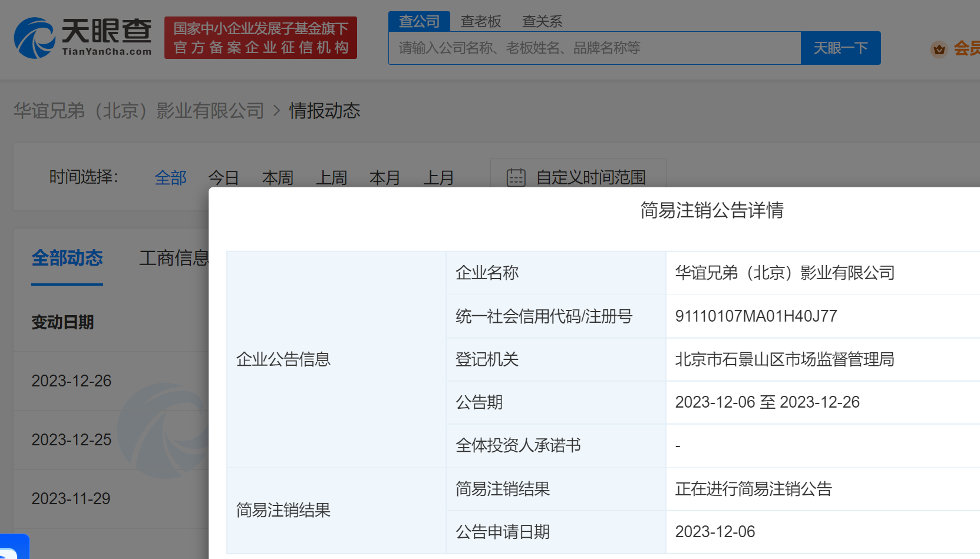Screen dimensions: 980x559
Task: Click the calendar icon for custom range
Action: 516,177
